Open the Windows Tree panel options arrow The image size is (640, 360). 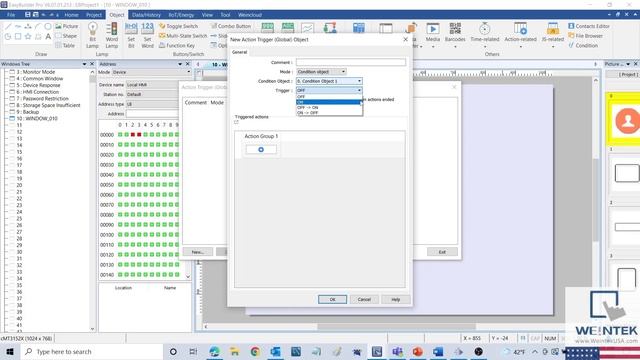(84, 64)
